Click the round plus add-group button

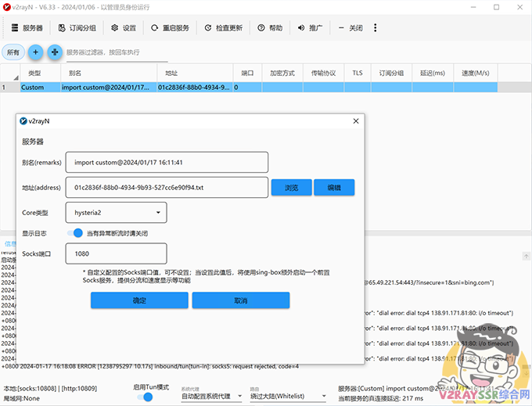tap(35, 52)
